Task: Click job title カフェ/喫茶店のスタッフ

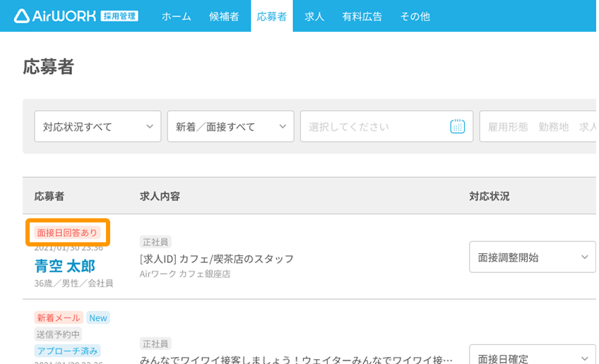Action: 217,259
